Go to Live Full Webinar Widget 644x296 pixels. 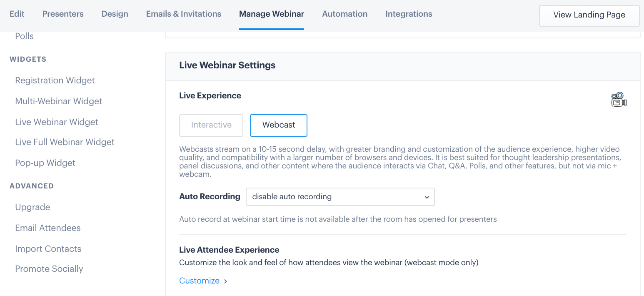click(65, 142)
